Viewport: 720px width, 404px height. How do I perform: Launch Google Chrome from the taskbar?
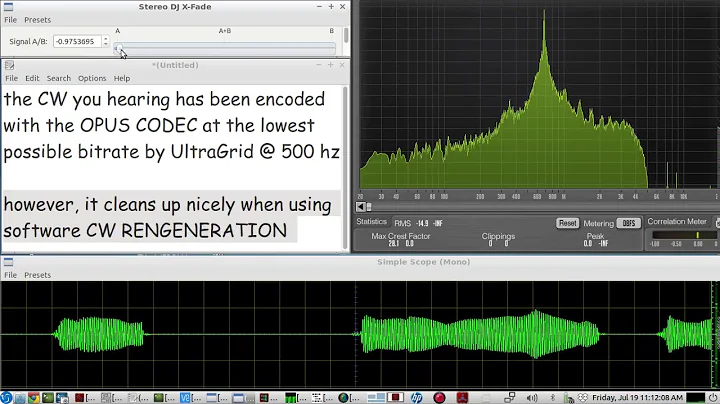pos(34,398)
